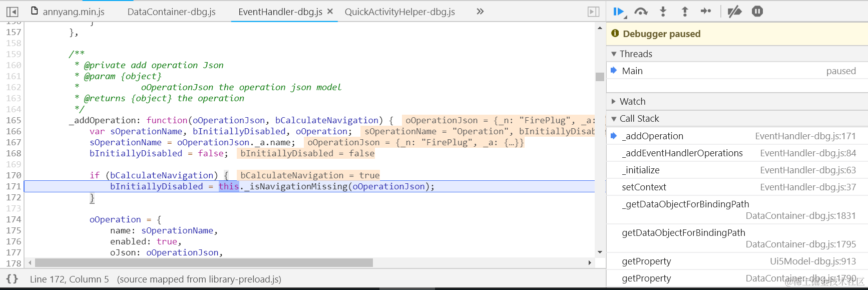Image resolution: width=868 pixels, height=290 pixels.
Task: Click 'Line 172, Column 5' status text
Action: coord(69,279)
